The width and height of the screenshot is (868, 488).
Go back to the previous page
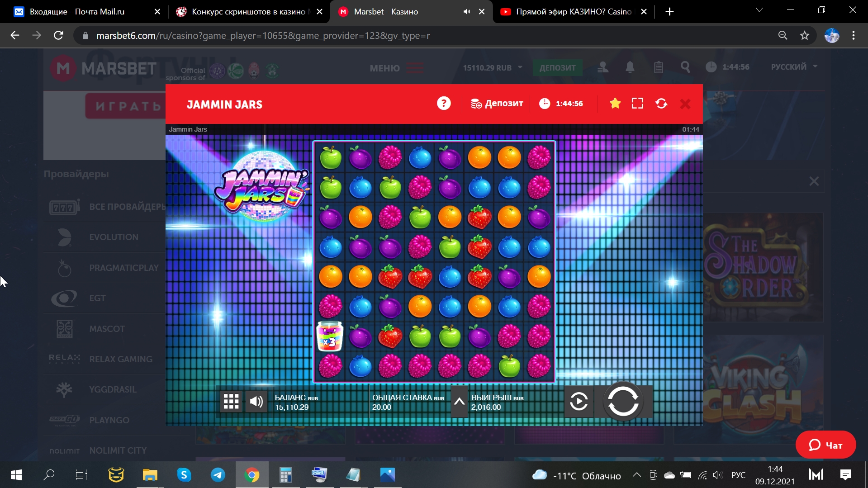point(15,35)
